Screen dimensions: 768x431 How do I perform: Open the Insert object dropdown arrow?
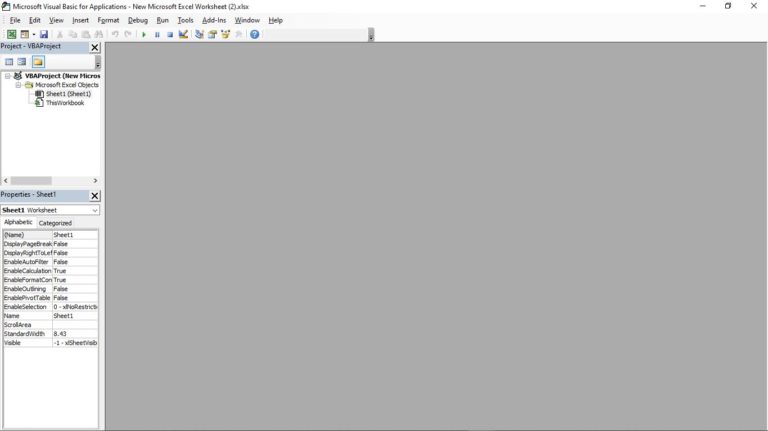(34, 34)
